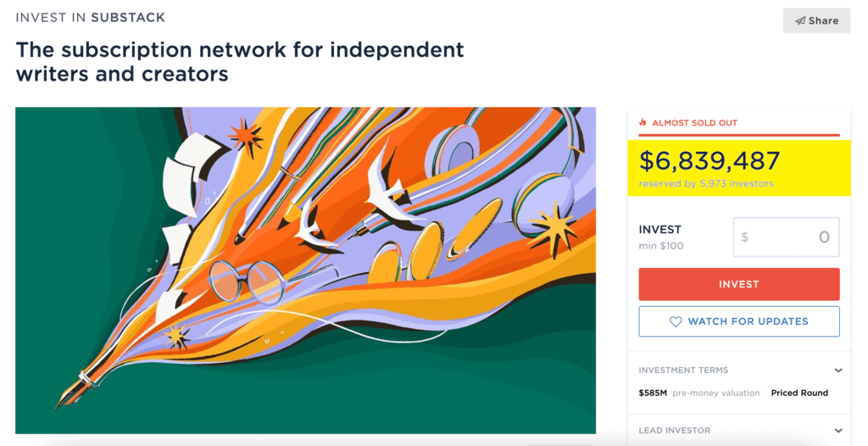
Task: Click the flame icon beside Almost Sold Out
Action: coord(643,122)
